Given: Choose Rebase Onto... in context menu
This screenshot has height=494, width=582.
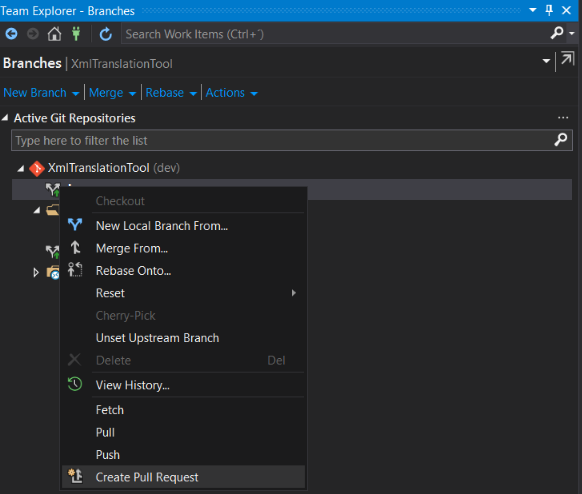Looking at the screenshot, I should click(x=183, y=271).
